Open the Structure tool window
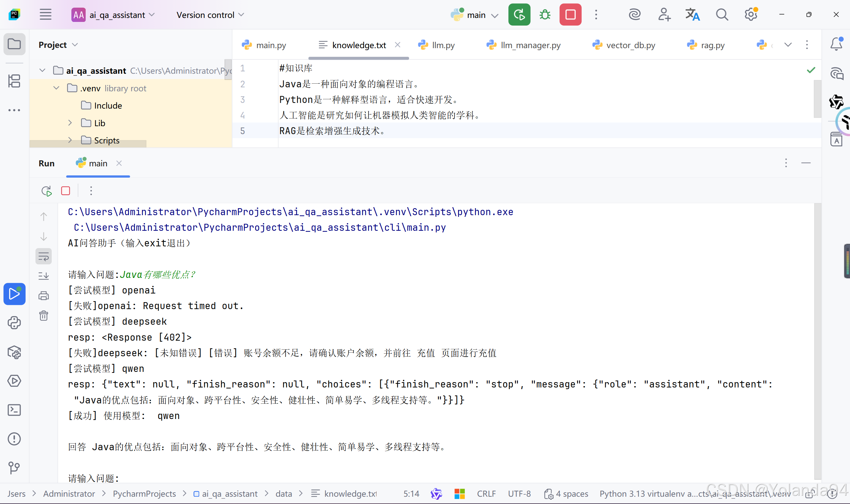This screenshot has height=504, width=850. coord(14,81)
